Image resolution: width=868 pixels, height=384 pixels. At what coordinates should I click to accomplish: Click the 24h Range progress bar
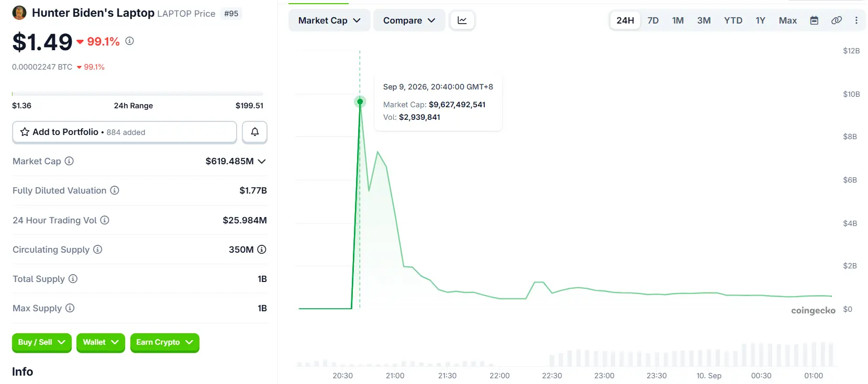[x=138, y=94]
